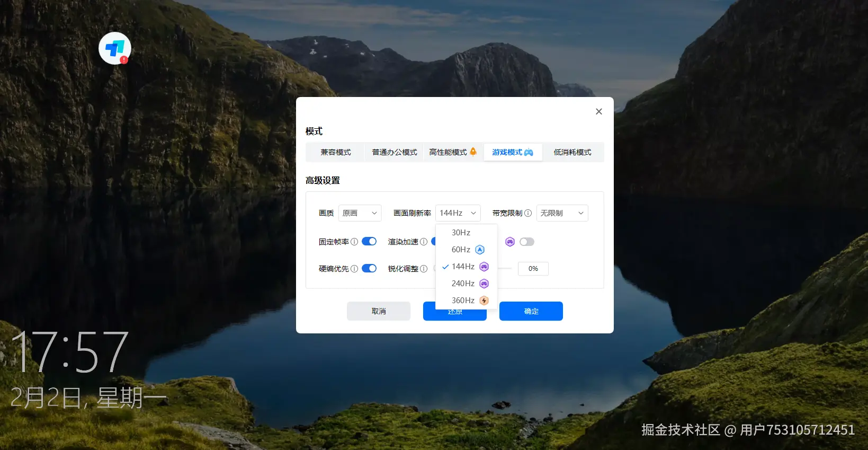Click the 取消 button

point(379,311)
